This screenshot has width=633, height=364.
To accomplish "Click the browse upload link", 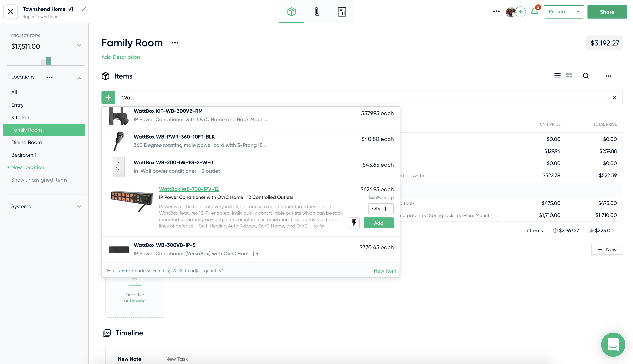I will coord(138,301).
